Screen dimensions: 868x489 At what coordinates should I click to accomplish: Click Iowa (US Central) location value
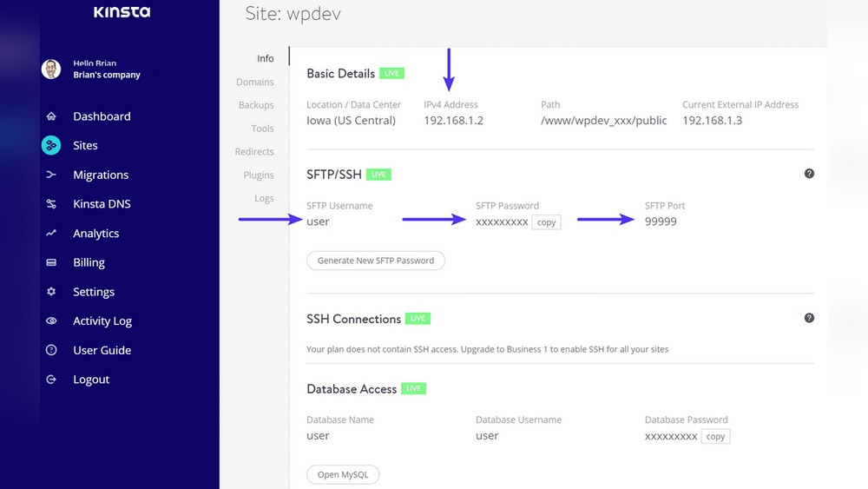pyautogui.click(x=351, y=120)
